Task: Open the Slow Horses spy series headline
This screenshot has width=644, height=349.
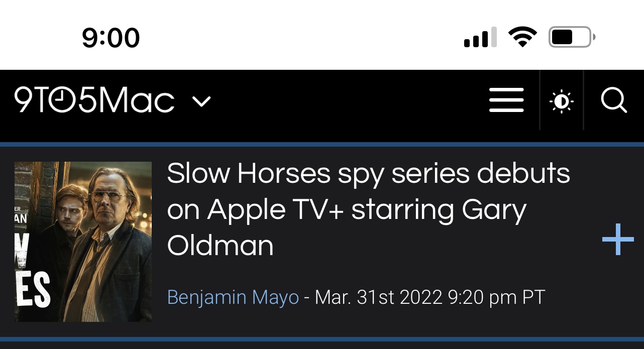Action: (368, 209)
